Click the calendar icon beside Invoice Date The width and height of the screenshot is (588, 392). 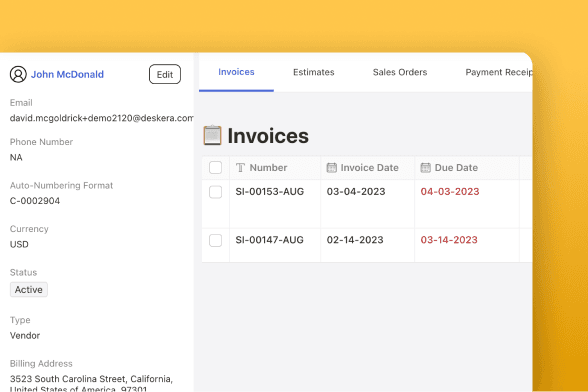point(332,168)
